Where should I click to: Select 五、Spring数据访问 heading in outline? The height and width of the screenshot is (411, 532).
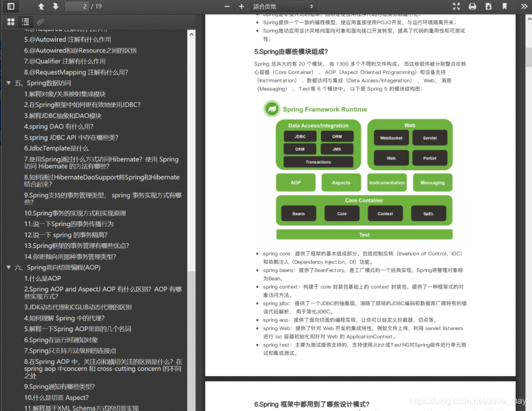tap(43, 83)
